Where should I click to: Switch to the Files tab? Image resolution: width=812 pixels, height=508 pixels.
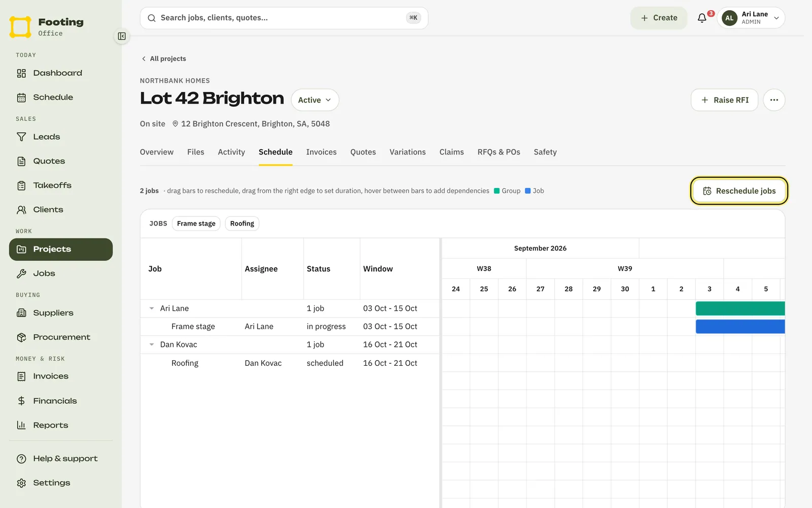tap(195, 152)
